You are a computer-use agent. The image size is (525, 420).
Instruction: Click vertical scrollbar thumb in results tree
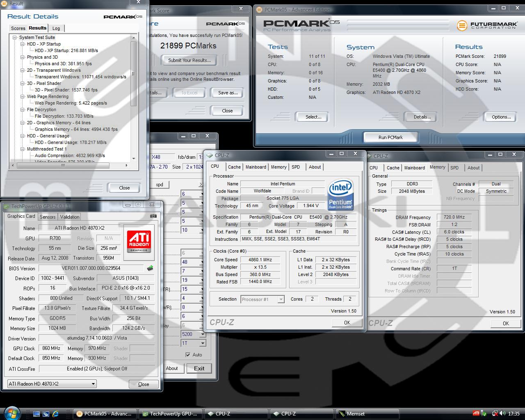point(134,74)
